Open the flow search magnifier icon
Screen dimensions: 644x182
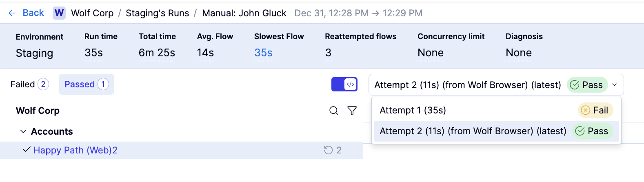[x=333, y=111]
